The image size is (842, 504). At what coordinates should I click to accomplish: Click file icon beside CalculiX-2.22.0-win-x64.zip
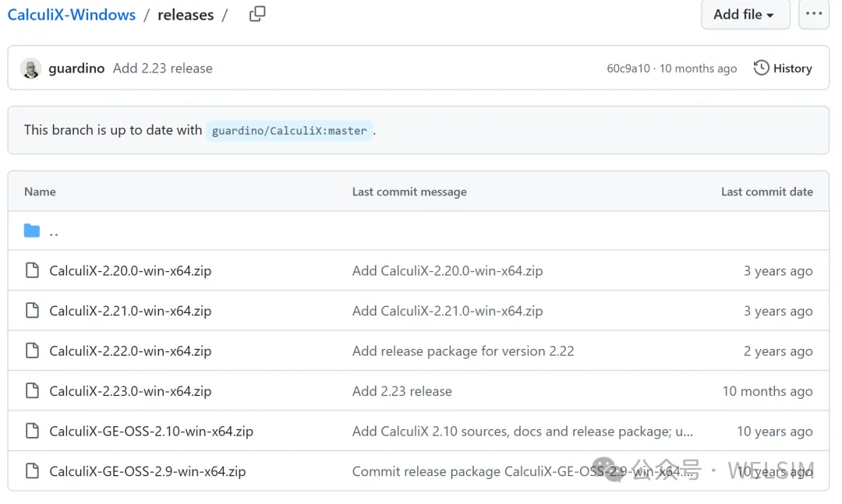click(x=32, y=351)
